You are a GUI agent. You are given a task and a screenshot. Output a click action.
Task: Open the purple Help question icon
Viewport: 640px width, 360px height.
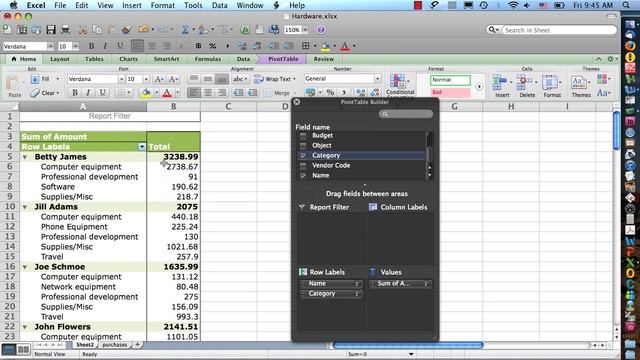tap(321, 29)
